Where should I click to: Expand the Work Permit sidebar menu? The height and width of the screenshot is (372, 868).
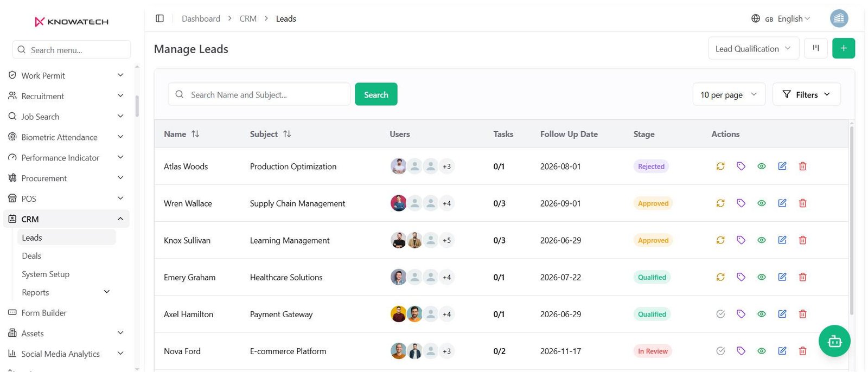[66, 75]
